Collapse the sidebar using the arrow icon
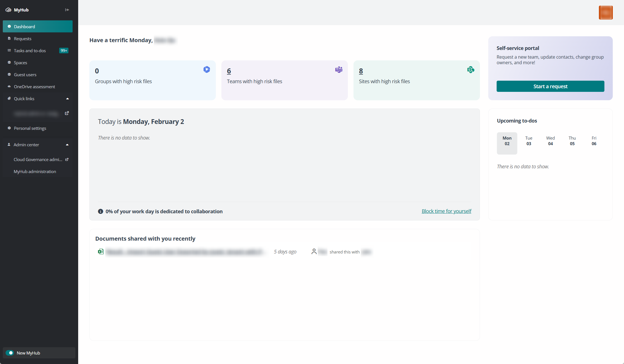 point(67,10)
